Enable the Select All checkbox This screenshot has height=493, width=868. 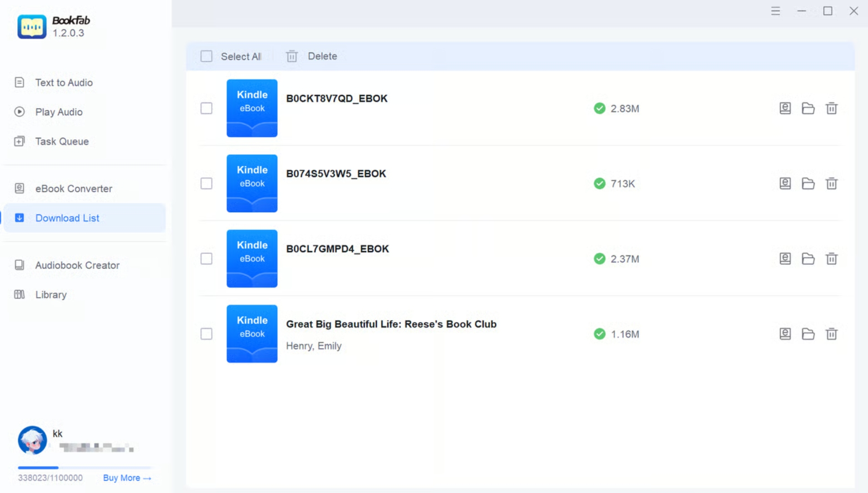[x=206, y=56]
